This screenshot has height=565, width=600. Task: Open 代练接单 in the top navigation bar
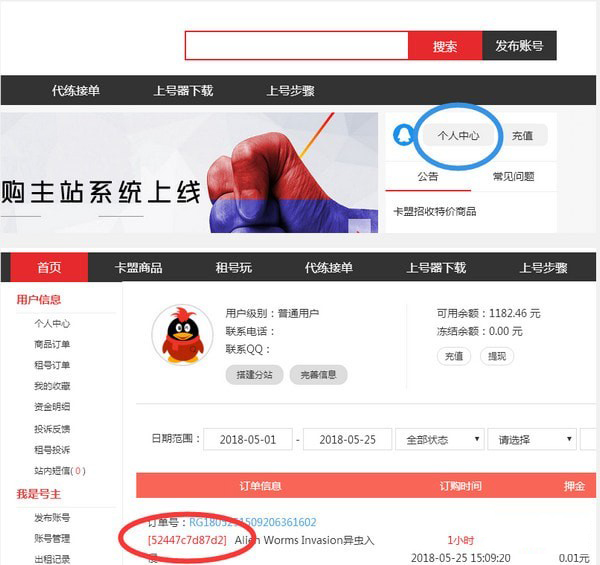tap(76, 91)
